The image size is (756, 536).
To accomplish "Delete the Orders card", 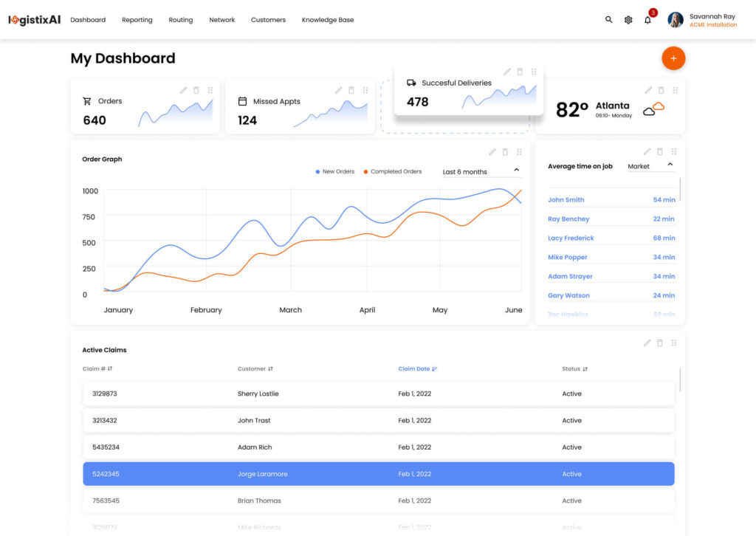I will 196,90.
